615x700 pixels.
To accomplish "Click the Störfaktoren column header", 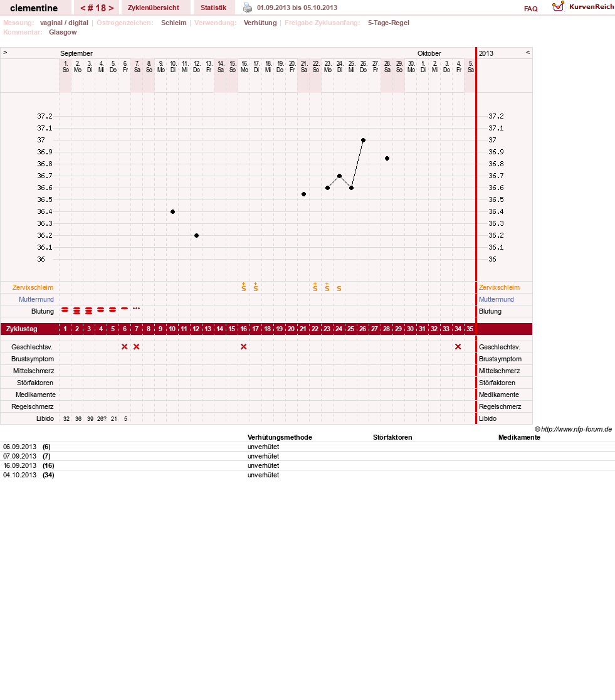I will tap(392, 438).
